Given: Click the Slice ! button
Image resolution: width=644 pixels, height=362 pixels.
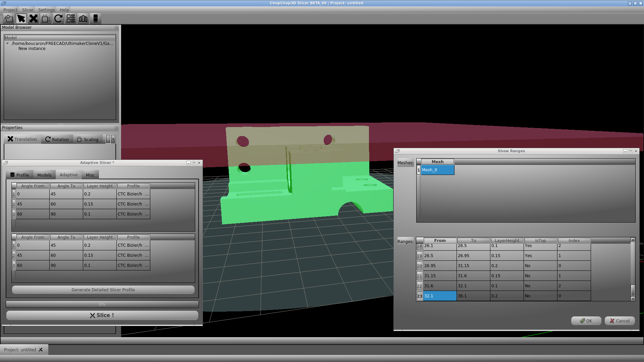Looking at the screenshot, I should [x=102, y=315].
